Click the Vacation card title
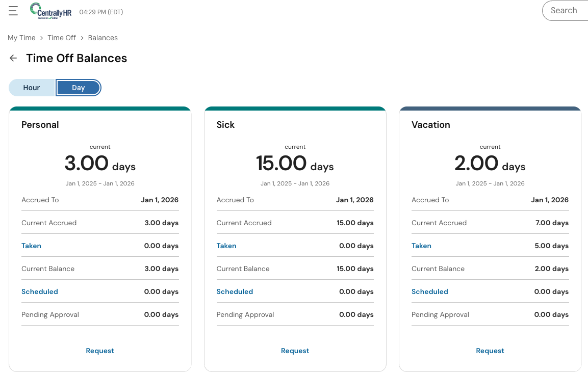The image size is (588, 375). pyautogui.click(x=431, y=125)
